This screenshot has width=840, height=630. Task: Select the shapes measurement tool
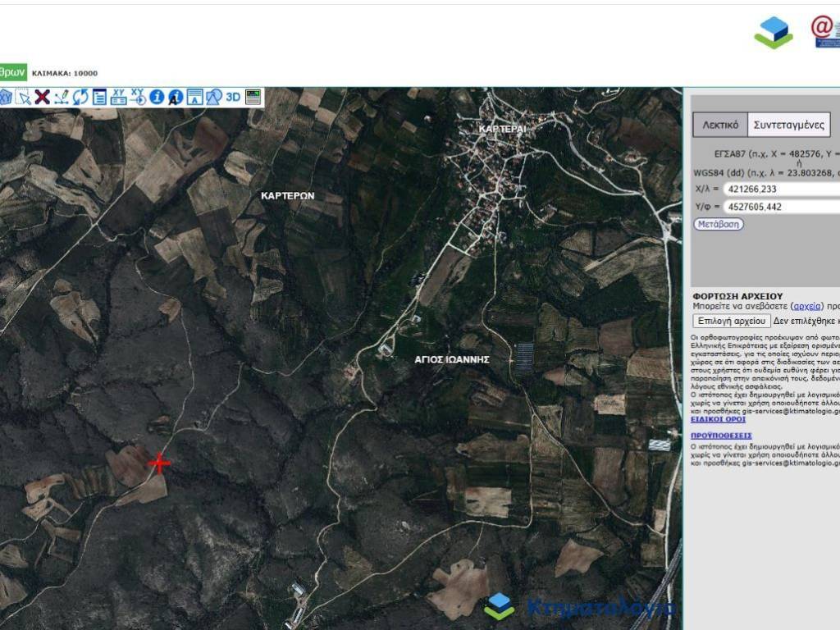[213, 97]
